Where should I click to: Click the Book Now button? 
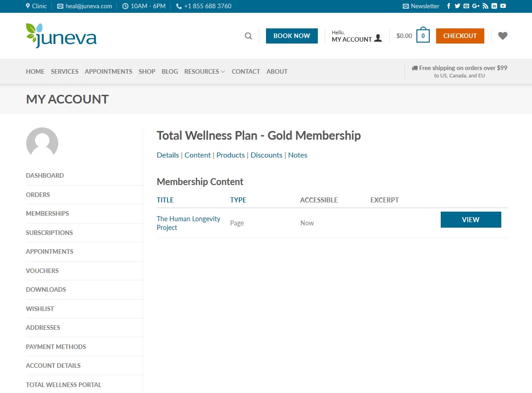coord(292,36)
